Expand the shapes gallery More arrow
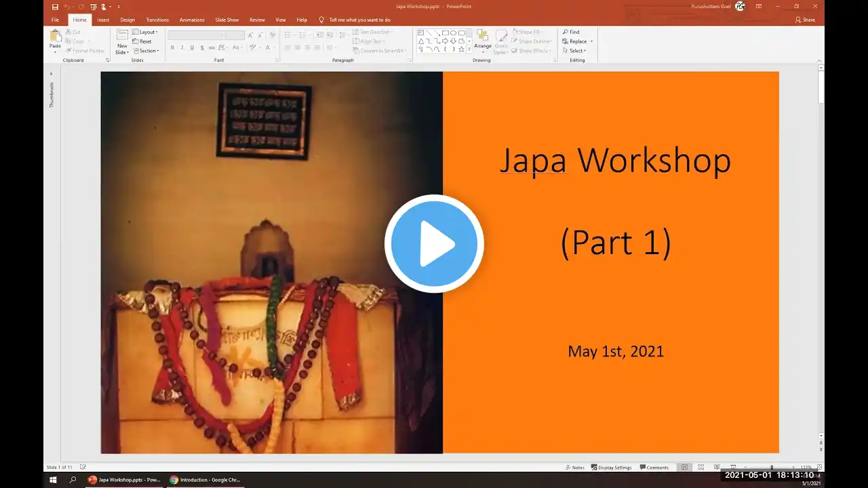The image size is (868, 488). click(469, 49)
